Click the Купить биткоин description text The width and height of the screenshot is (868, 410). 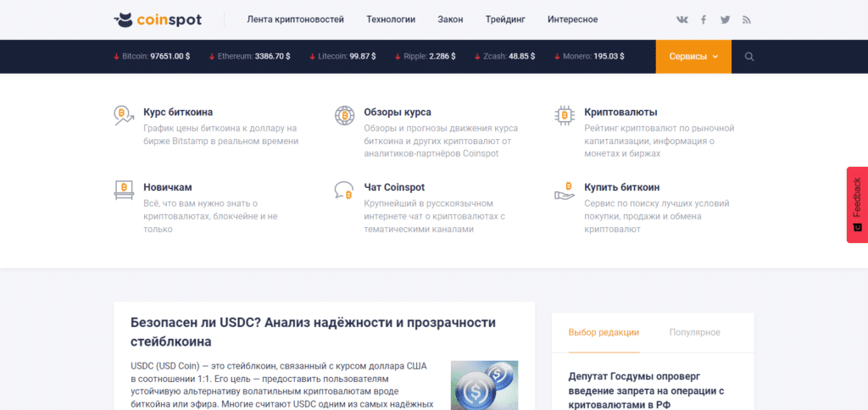click(x=657, y=216)
